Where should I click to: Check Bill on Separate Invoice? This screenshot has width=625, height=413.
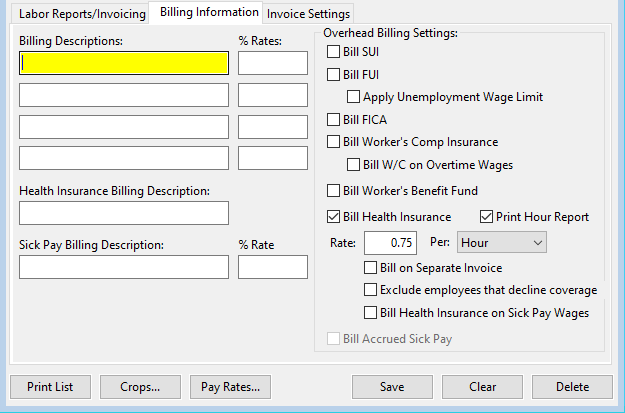click(x=372, y=268)
